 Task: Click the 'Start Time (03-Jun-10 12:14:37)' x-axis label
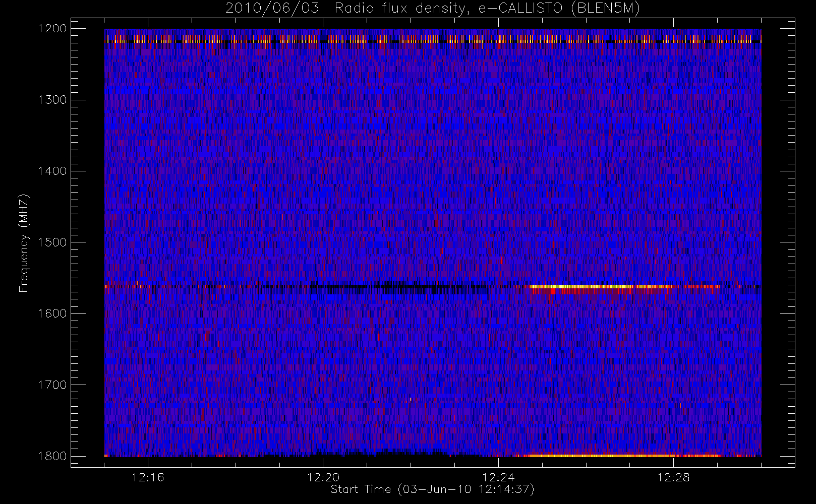pyautogui.click(x=432, y=489)
